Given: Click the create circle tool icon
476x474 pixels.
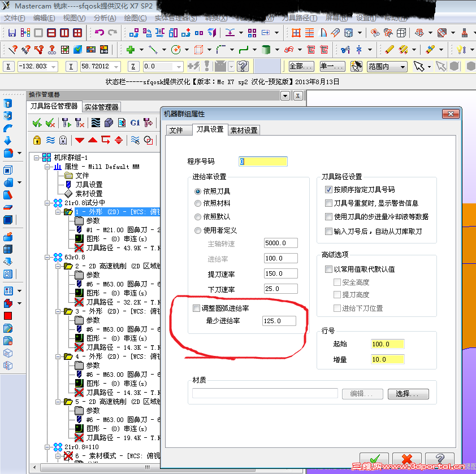Looking at the screenshot, I should (176, 50).
